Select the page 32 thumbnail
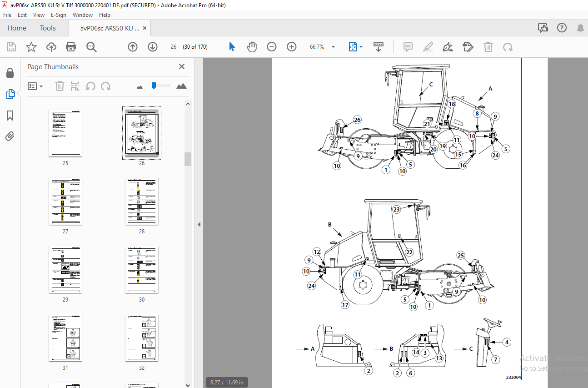 pos(142,338)
